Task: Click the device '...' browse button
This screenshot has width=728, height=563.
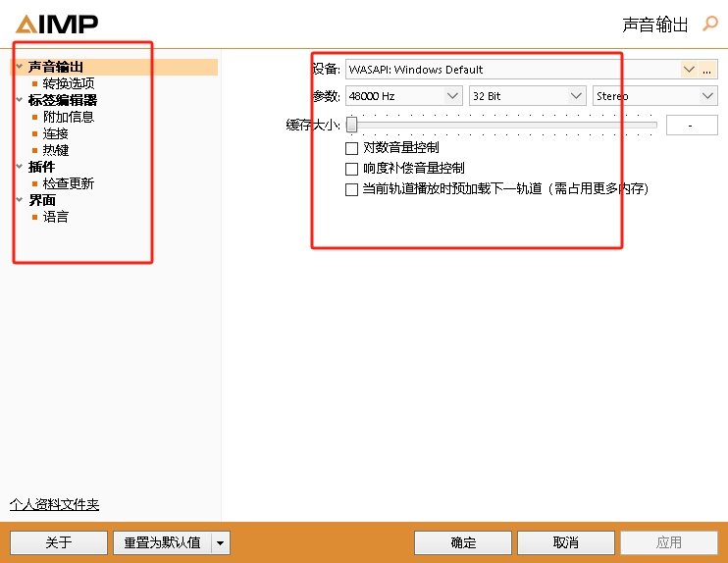Action: (x=707, y=70)
